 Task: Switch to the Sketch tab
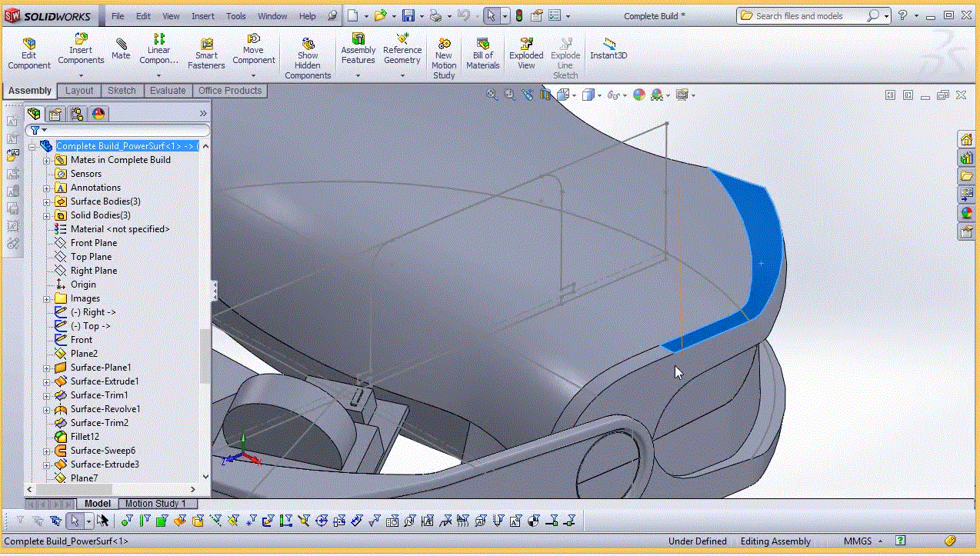pyautogui.click(x=122, y=90)
